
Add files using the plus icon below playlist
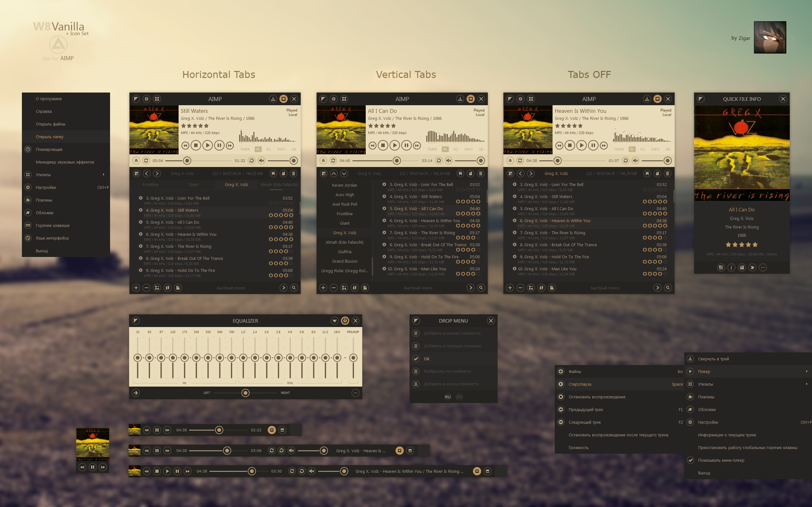coord(136,288)
